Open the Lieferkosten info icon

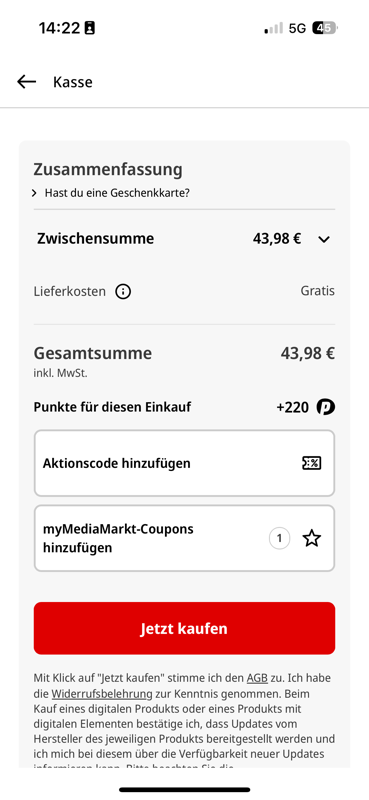[x=123, y=292]
